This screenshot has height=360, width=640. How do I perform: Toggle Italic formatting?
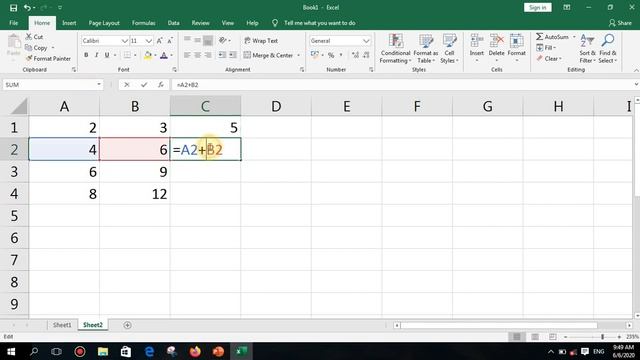(96, 55)
